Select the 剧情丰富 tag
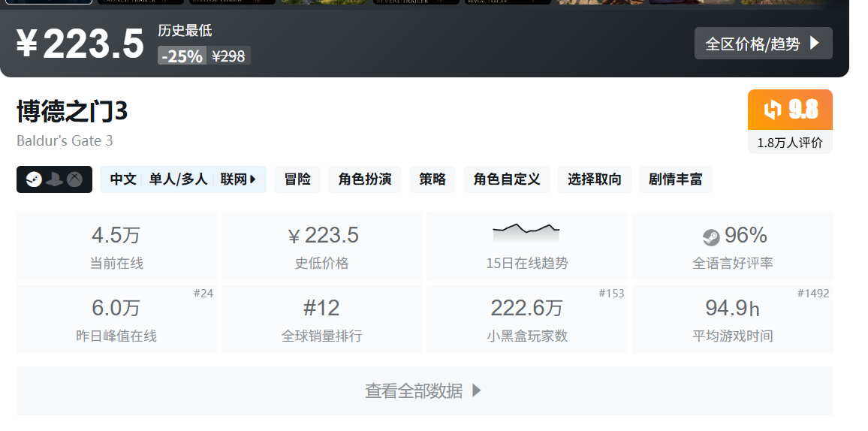Screen dimensions: 868x431 point(675,179)
